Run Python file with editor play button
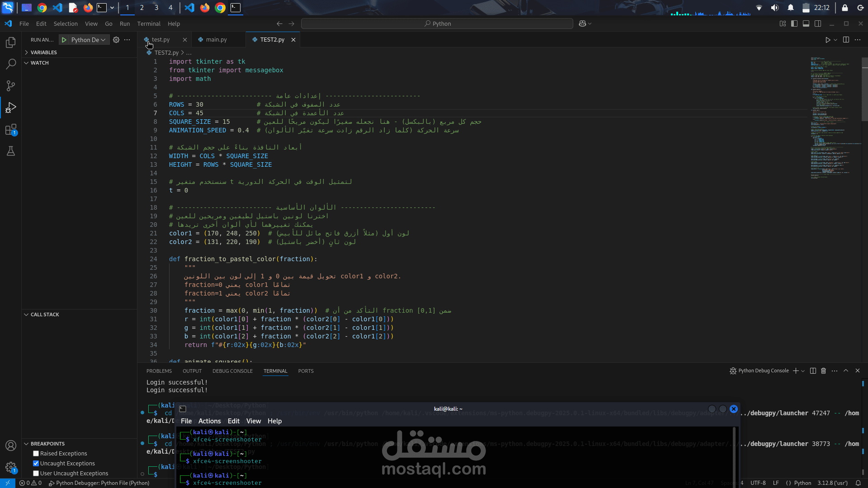 (828, 40)
